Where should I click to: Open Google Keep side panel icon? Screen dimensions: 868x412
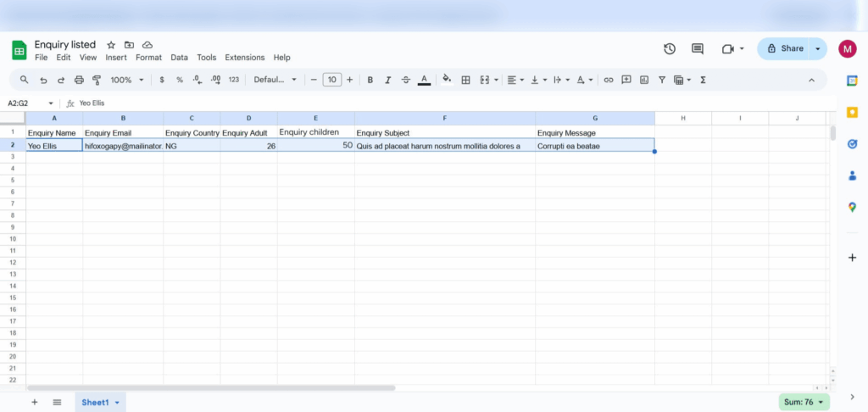853,113
